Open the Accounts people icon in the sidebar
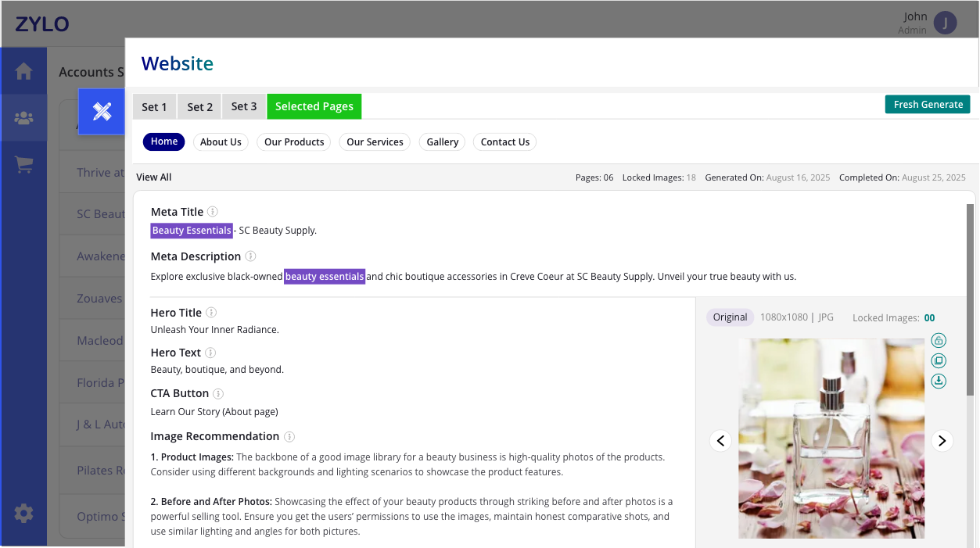Viewport: 980px width, 548px height. point(23,118)
